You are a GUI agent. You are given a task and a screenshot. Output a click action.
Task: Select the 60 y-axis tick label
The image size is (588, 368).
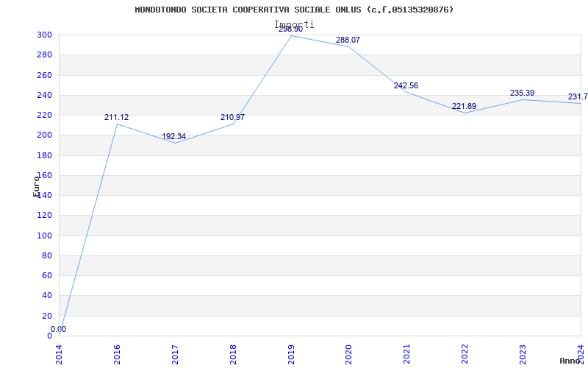pos(47,275)
